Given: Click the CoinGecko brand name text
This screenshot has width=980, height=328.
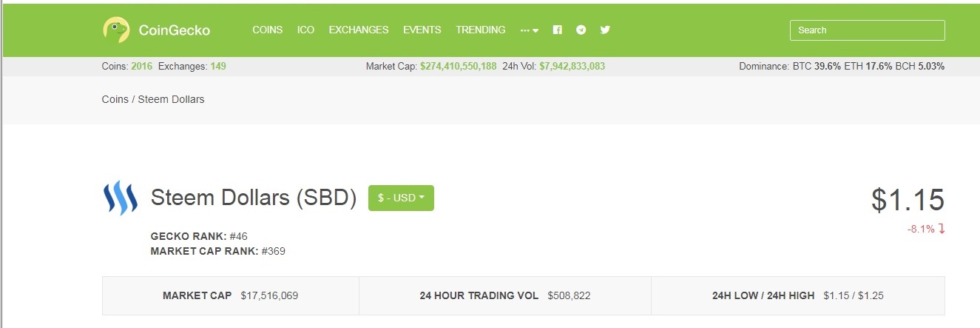Looking at the screenshot, I should click(175, 30).
